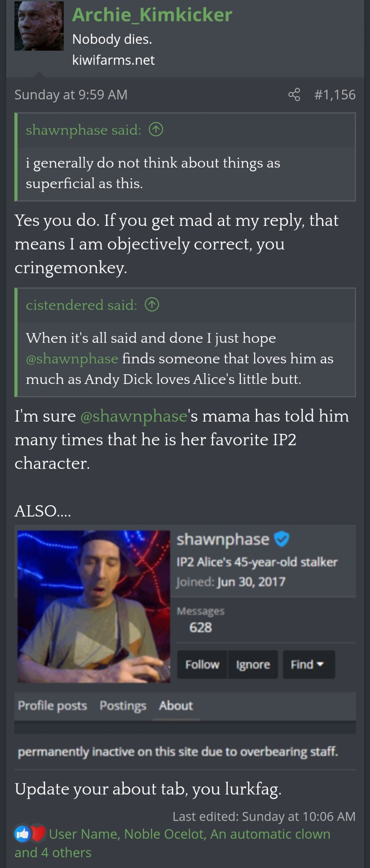Click the thumbs-up like reaction icon
This screenshot has height=868, width=370.
[22, 834]
